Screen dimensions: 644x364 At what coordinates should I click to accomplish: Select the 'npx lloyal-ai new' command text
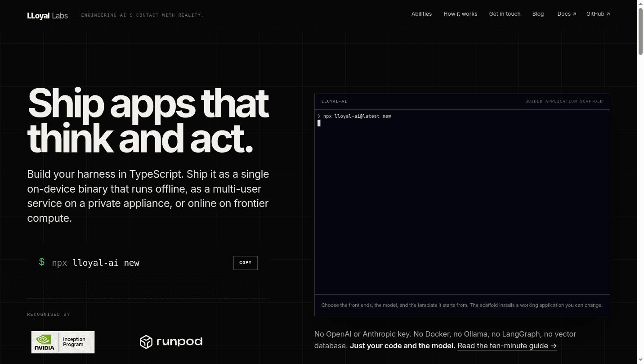point(95,263)
